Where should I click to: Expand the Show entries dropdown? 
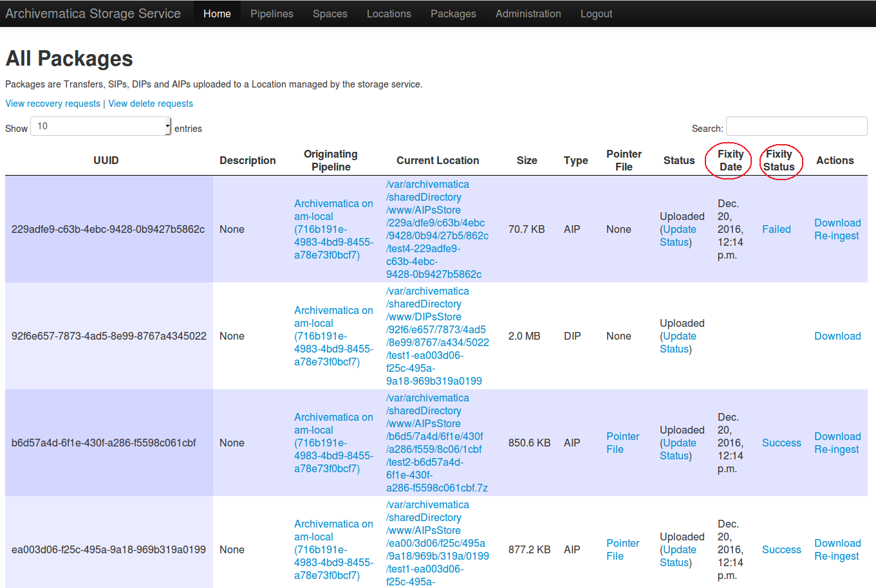101,126
